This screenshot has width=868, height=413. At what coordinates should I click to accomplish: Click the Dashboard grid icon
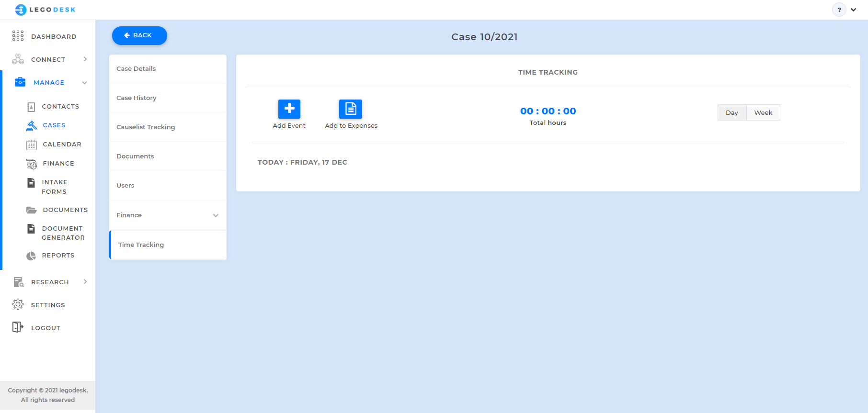point(18,36)
